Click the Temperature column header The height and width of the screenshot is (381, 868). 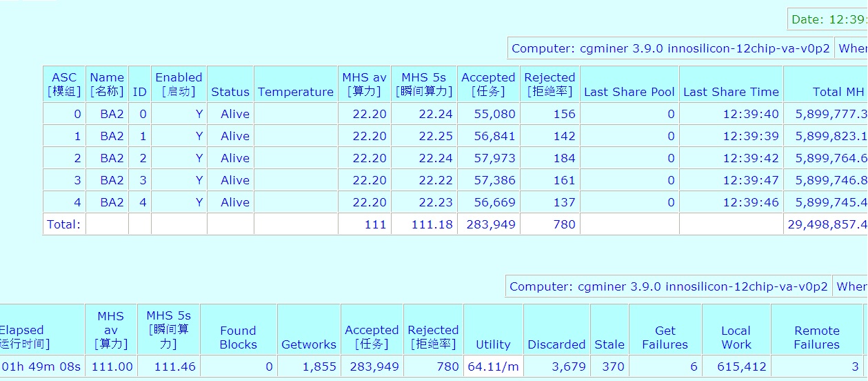coord(296,92)
